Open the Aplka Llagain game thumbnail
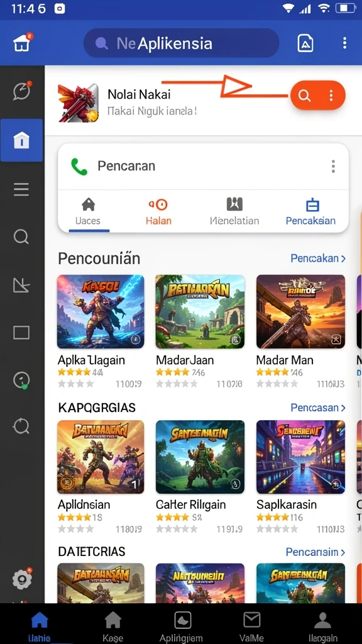 101,312
